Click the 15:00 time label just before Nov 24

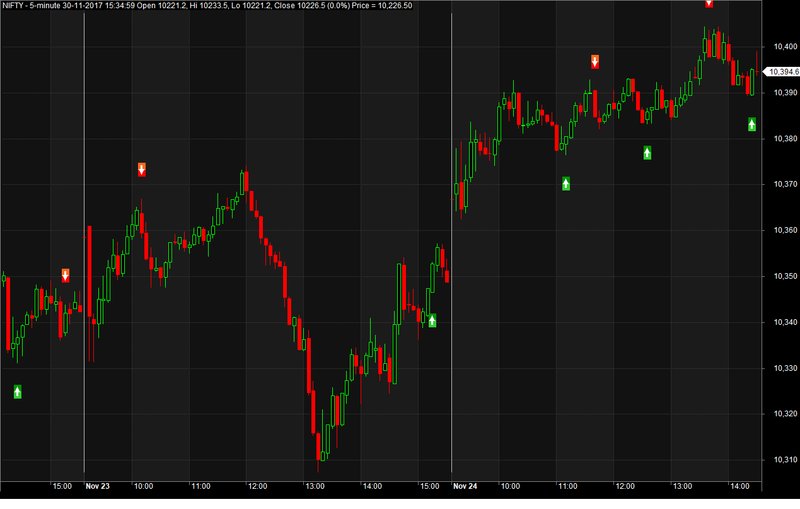tap(430, 487)
